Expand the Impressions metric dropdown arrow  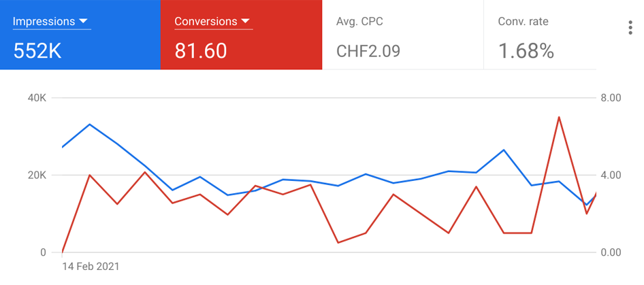[83, 21]
